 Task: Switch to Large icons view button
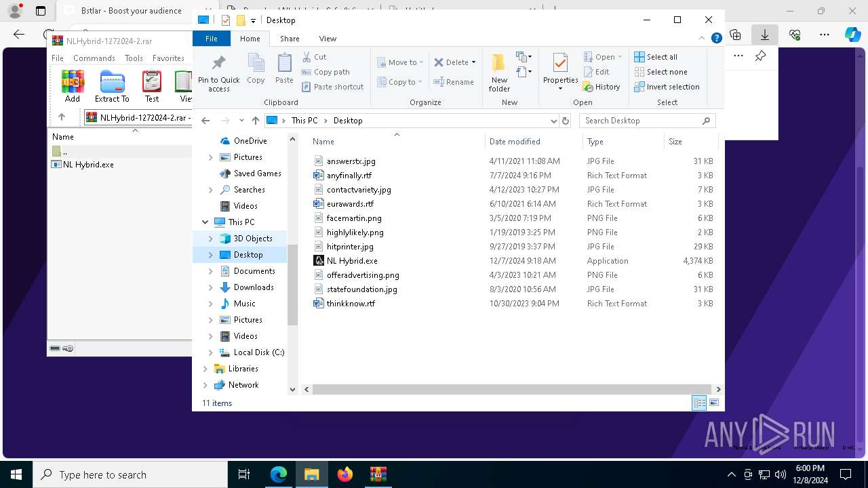[x=714, y=403]
